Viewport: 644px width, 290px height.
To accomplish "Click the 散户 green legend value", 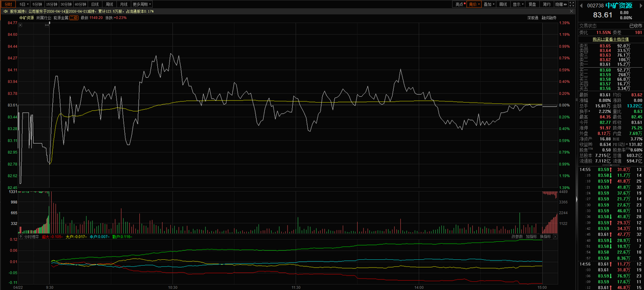I will [x=122, y=237].
